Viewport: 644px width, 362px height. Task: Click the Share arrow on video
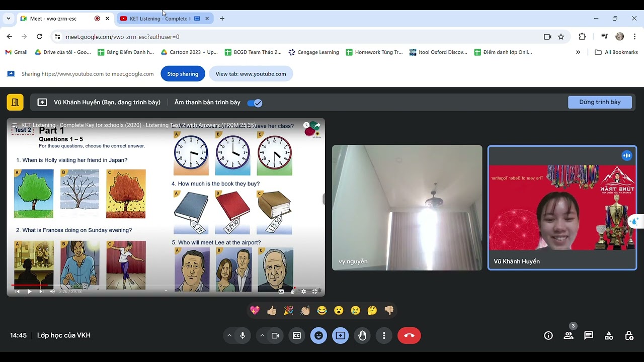317,125
